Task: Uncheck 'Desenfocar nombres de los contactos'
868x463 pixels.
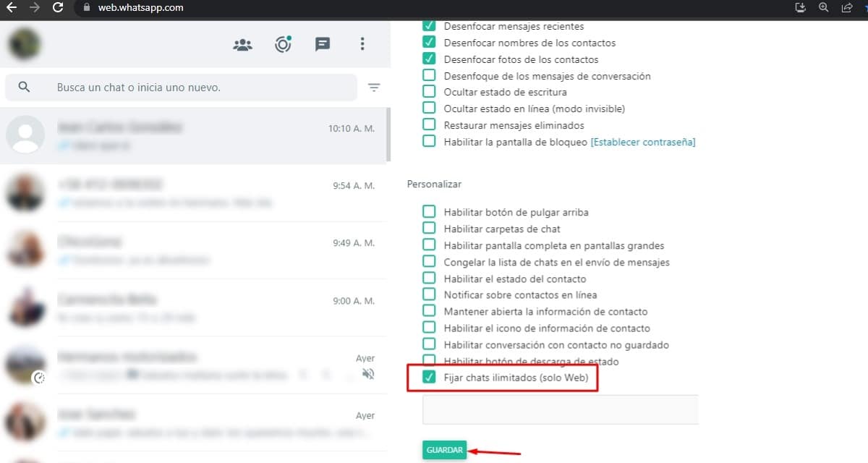Action: [x=429, y=42]
